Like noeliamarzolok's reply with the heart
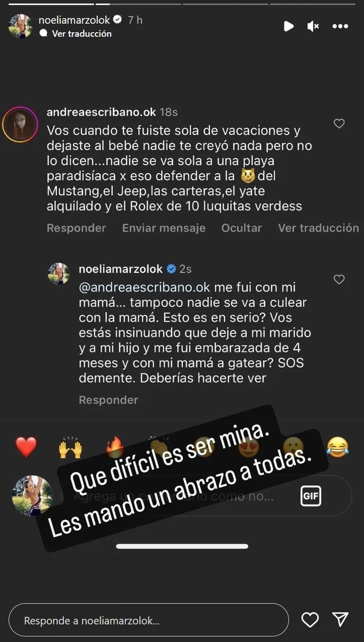The width and height of the screenshot is (364, 642). point(339,280)
